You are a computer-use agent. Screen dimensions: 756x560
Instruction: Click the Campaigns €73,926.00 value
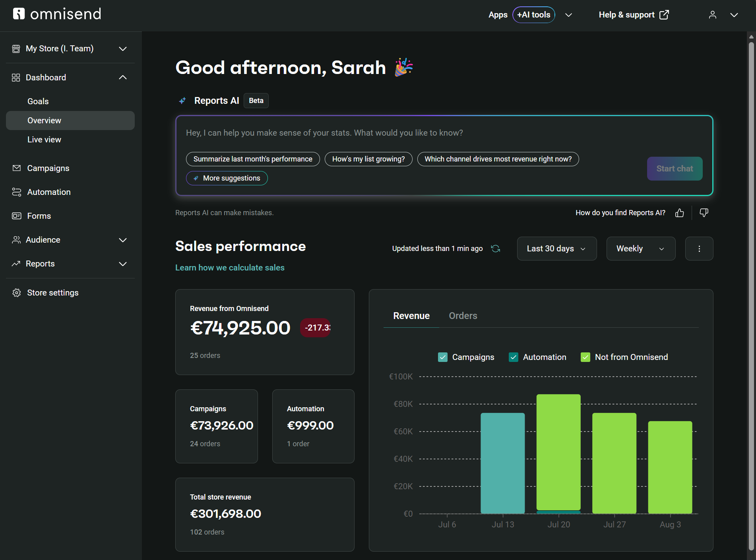point(222,426)
